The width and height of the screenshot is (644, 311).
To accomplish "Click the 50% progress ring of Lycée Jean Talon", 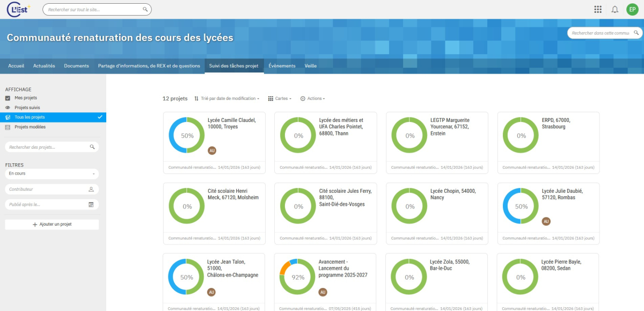I will (187, 277).
